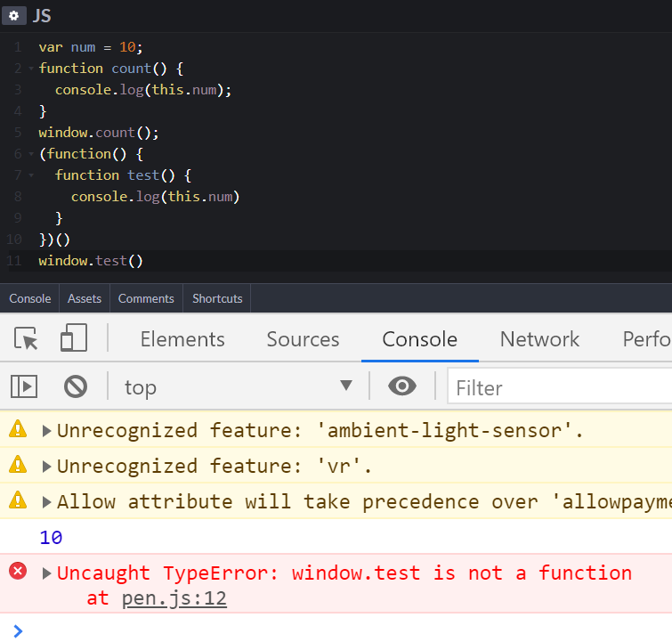Screen dimensions: 672x642
Task: Expand the Allow attribute warning
Action: (x=46, y=502)
